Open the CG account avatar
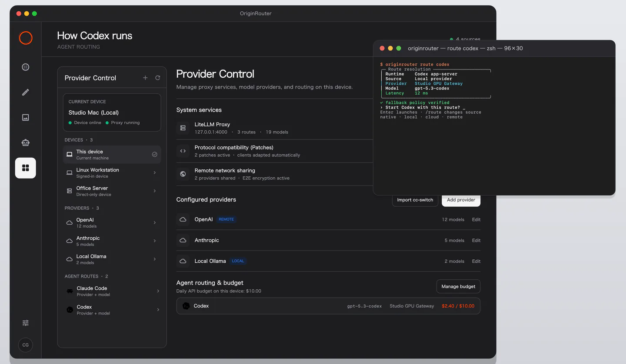Viewport: 626px width, 364px height. [26, 345]
